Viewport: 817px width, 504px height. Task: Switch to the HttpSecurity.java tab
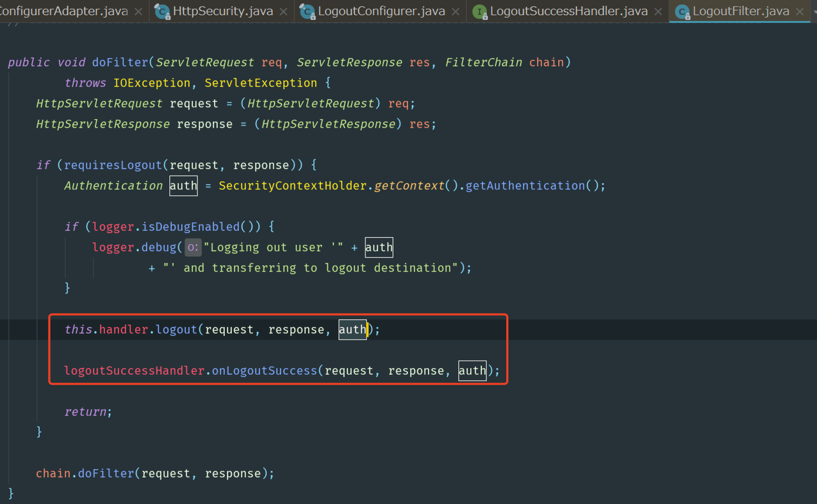click(x=222, y=11)
